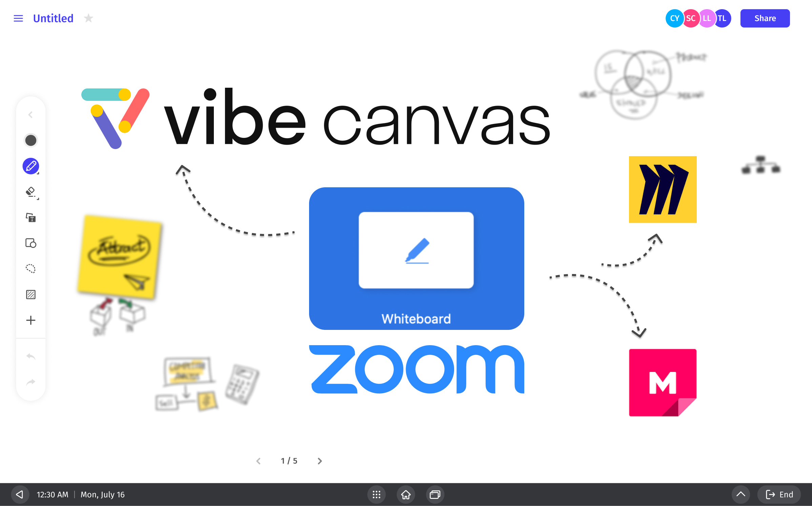
Task: Click the Home button in taskbar
Action: coord(405,494)
